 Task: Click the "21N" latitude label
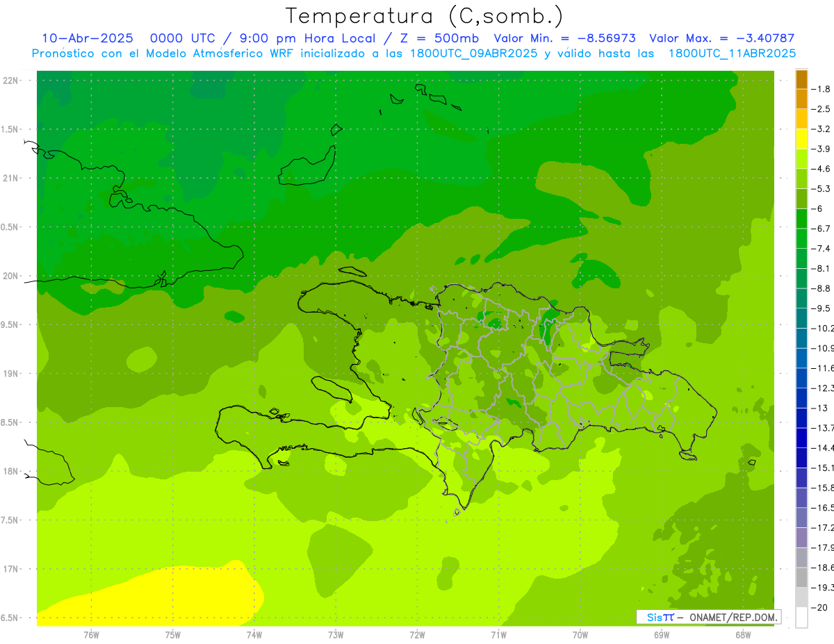point(10,178)
